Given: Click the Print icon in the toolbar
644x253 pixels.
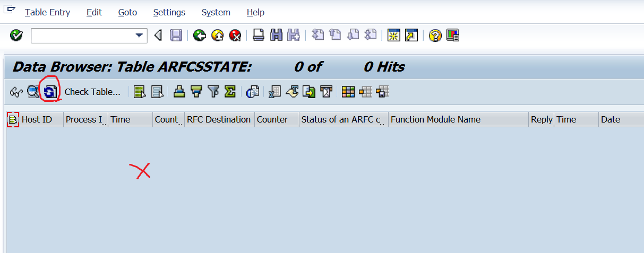Looking at the screenshot, I should (259, 36).
